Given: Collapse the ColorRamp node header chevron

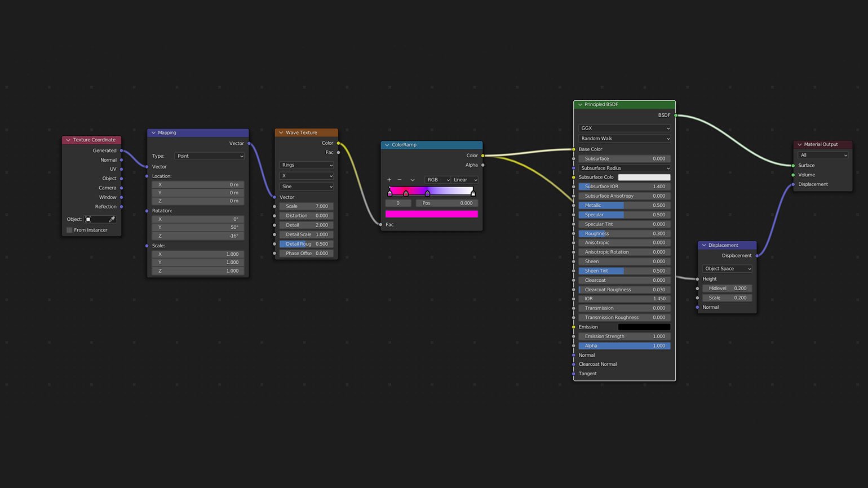Looking at the screenshot, I should click(x=387, y=145).
